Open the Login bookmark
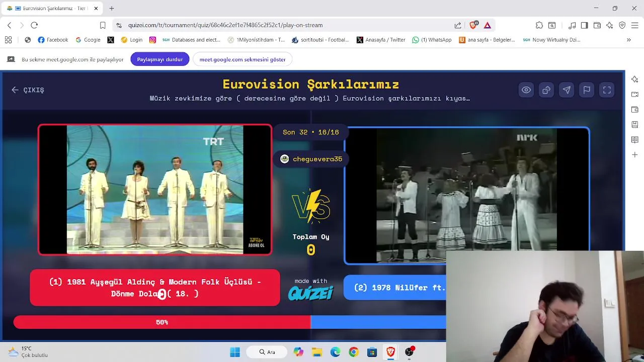The width and height of the screenshot is (644, 362). click(x=132, y=40)
